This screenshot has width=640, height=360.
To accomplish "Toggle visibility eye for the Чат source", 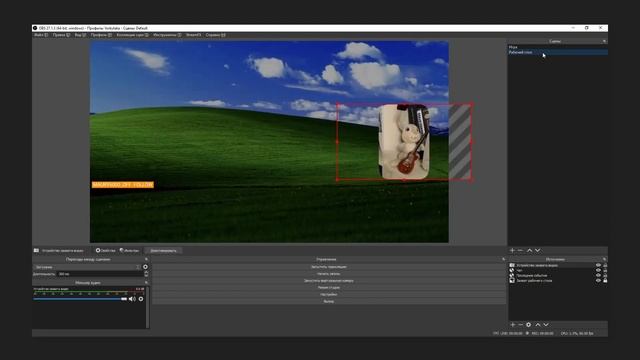I will point(598,270).
